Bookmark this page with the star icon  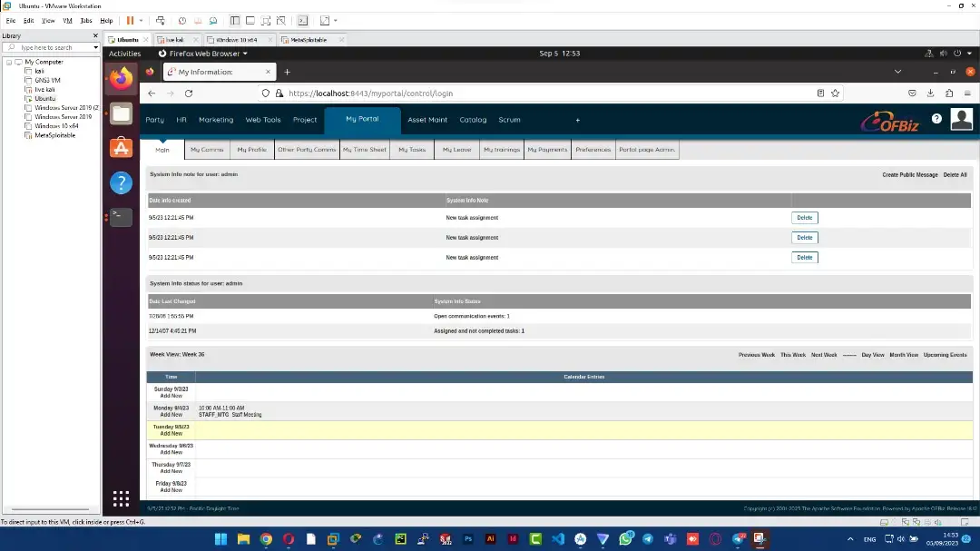pyautogui.click(x=836, y=93)
